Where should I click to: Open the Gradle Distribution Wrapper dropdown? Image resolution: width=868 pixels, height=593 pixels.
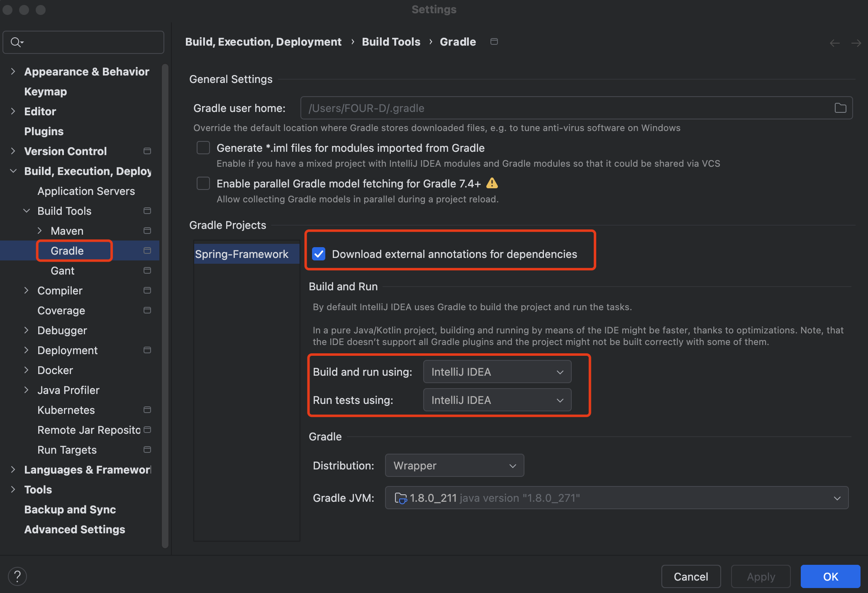coord(454,465)
